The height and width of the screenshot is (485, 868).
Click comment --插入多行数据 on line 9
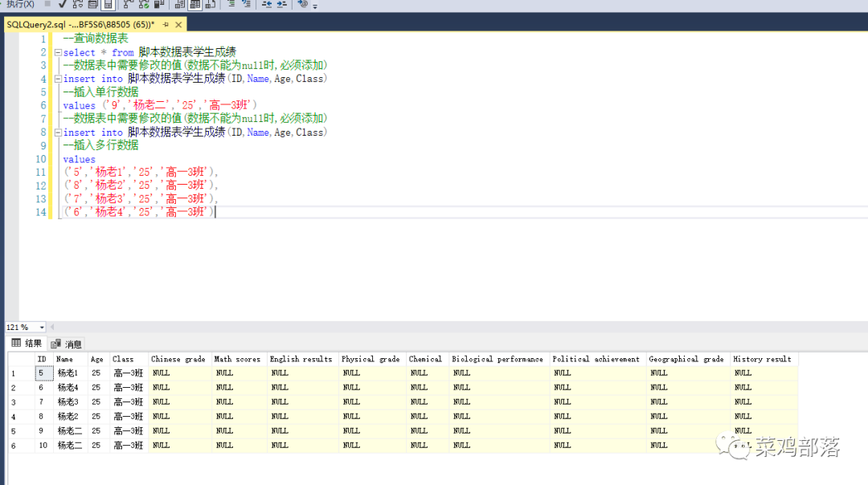100,145
